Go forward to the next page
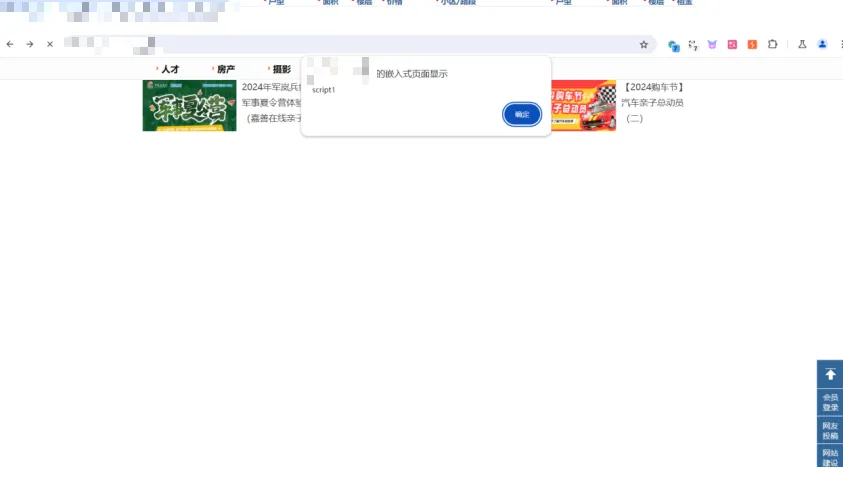This screenshot has width=843, height=503. pyautogui.click(x=30, y=44)
